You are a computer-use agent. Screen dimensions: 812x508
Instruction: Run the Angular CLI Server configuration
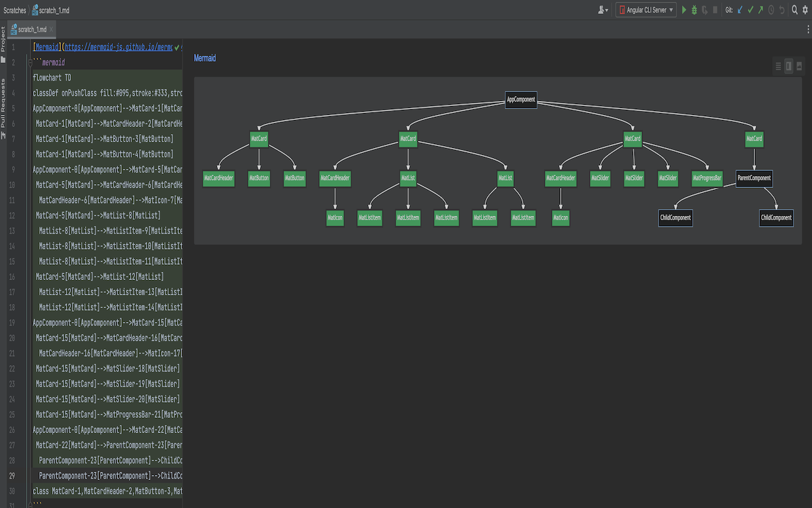tap(684, 10)
